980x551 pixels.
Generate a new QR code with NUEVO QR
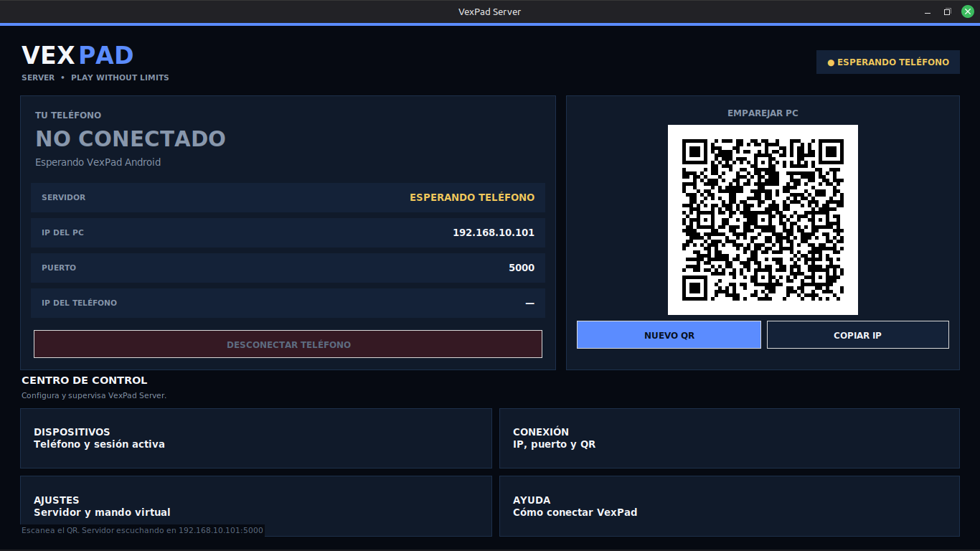[x=669, y=335]
